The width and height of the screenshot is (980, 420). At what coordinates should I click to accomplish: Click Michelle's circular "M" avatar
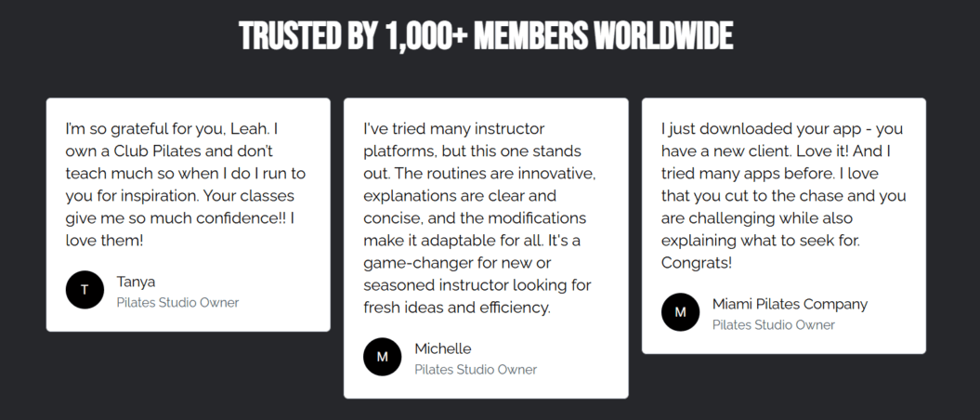(382, 357)
